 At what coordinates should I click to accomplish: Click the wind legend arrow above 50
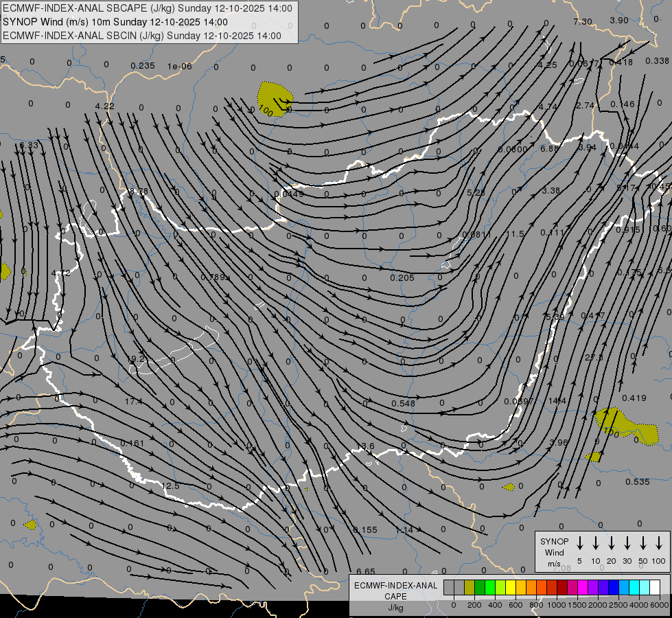(x=643, y=543)
